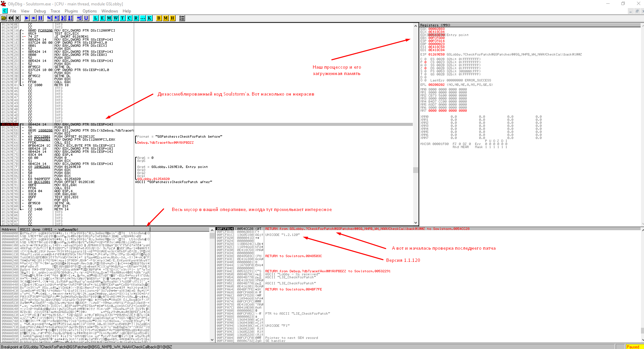This screenshot has width=644, height=349.
Task: Select the 'Pointer to next SEH record' line
Action: [292, 338]
